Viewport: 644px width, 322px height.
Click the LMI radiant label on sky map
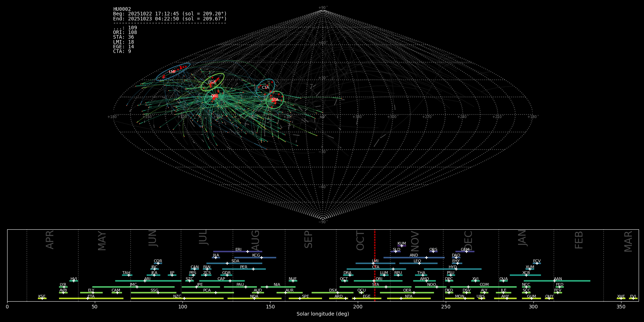pyautogui.click(x=172, y=72)
